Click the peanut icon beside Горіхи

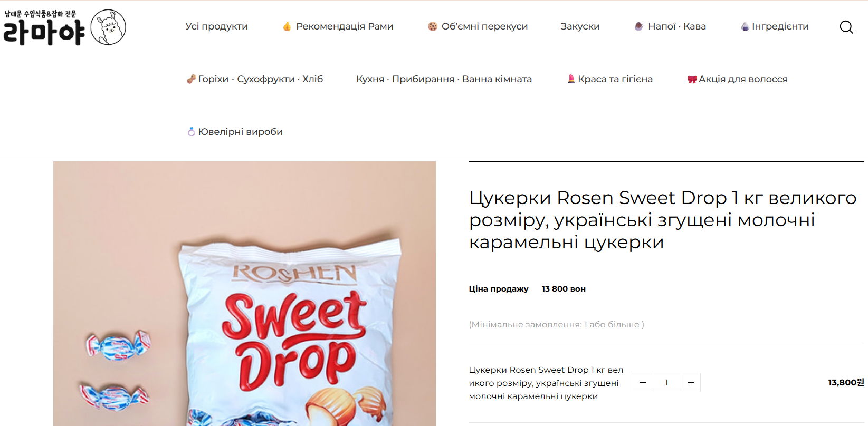pyautogui.click(x=192, y=79)
